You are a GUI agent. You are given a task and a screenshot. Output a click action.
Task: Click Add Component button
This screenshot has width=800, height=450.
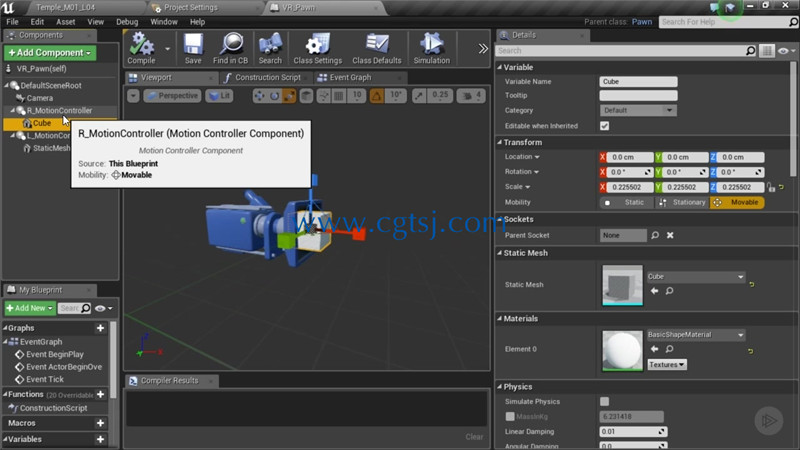[50, 53]
